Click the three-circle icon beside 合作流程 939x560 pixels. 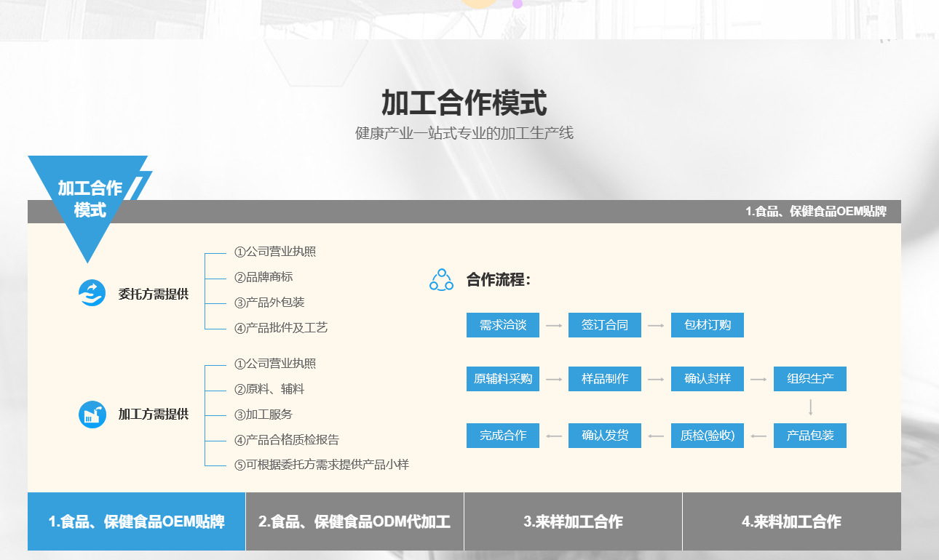(441, 280)
